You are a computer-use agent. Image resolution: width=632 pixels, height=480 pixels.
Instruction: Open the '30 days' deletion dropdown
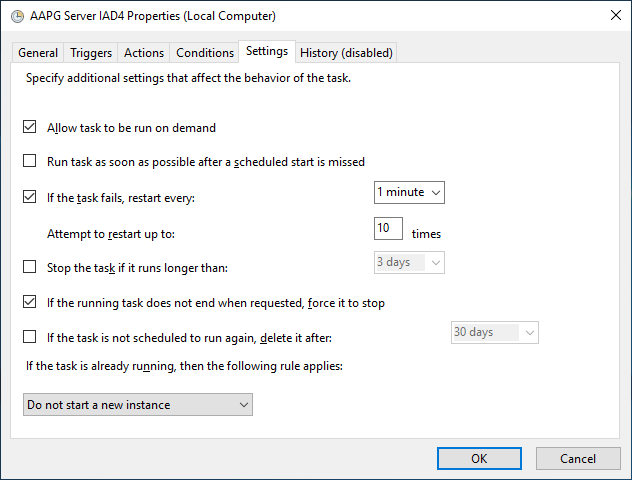(x=494, y=332)
